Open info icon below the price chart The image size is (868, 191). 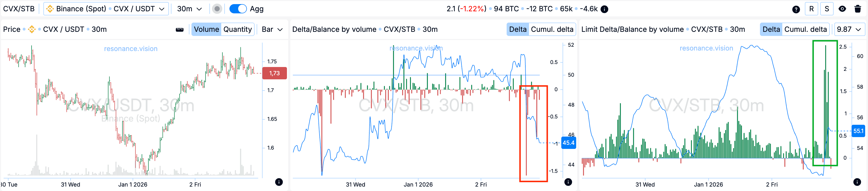click(x=279, y=182)
